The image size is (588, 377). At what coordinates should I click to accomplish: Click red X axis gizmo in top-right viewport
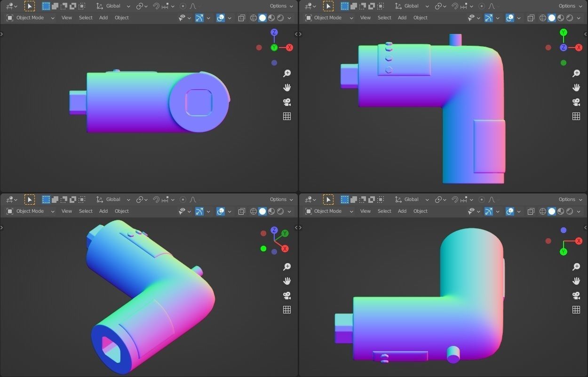579,48
